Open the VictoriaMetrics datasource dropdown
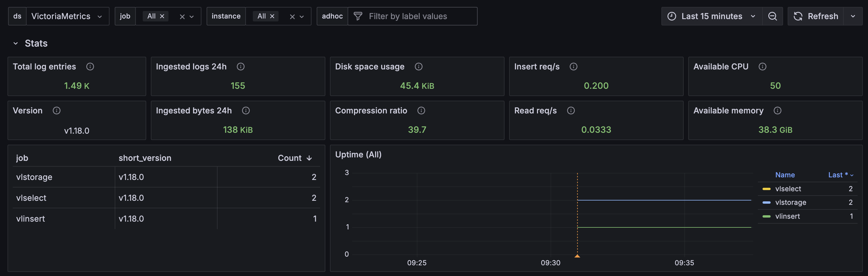868x276 pixels. [68, 16]
